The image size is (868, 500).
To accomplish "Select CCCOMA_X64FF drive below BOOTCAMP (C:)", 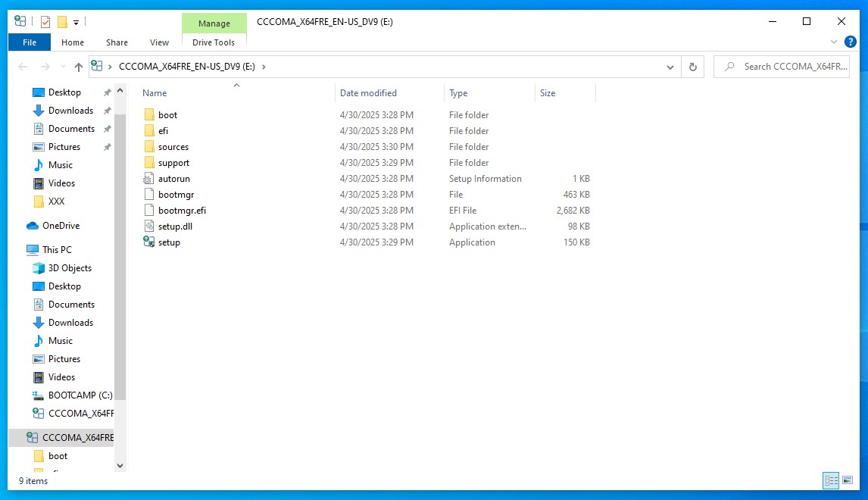I will 81,414.
